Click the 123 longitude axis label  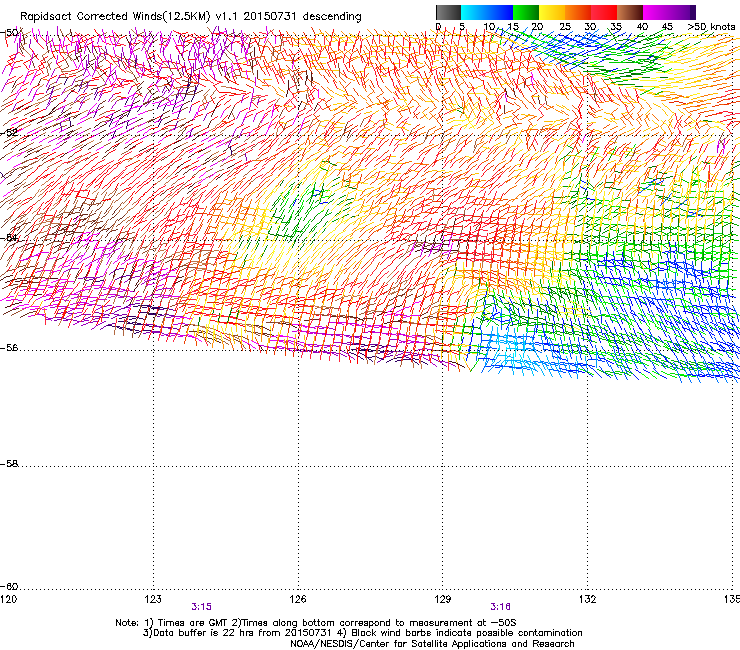[x=153, y=599]
